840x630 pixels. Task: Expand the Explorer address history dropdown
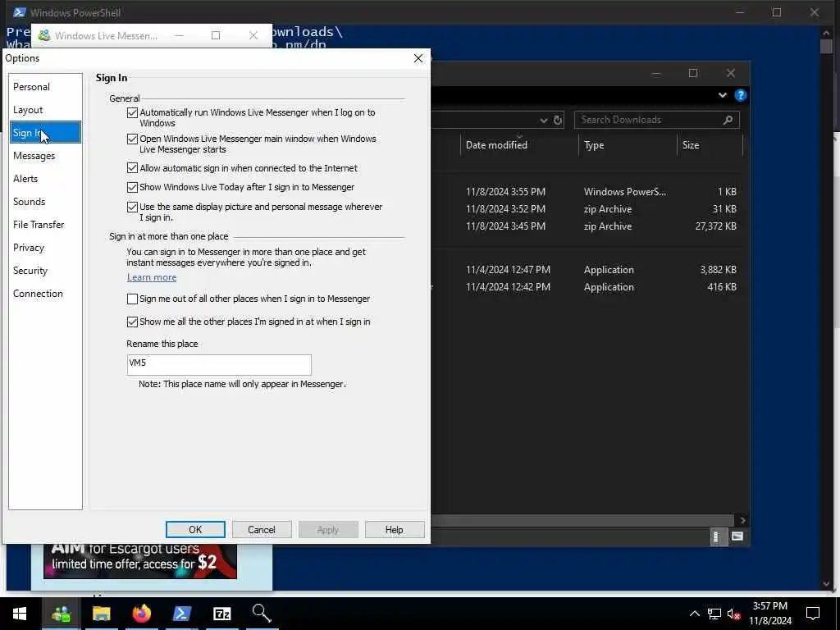coord(543,121)
